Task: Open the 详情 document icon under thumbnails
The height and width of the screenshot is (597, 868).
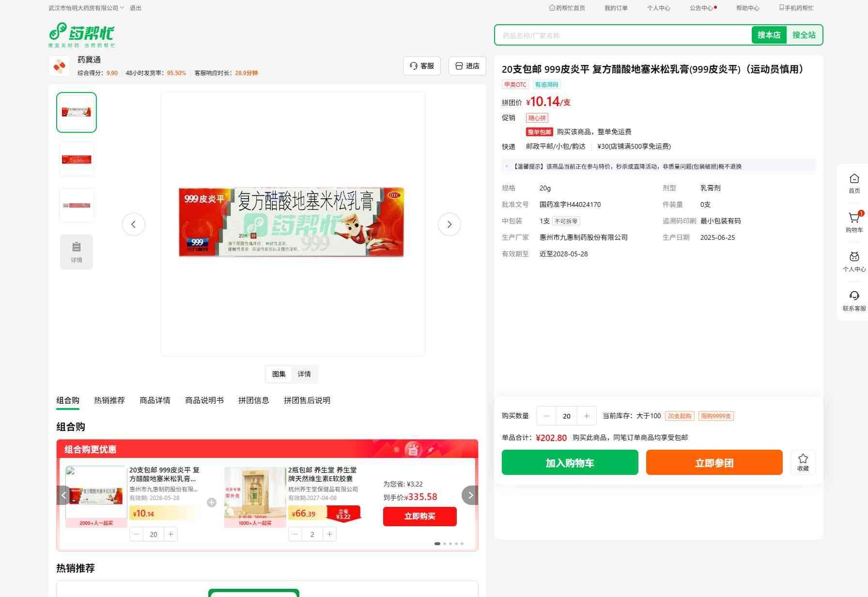Action: (x=77, y=252)
